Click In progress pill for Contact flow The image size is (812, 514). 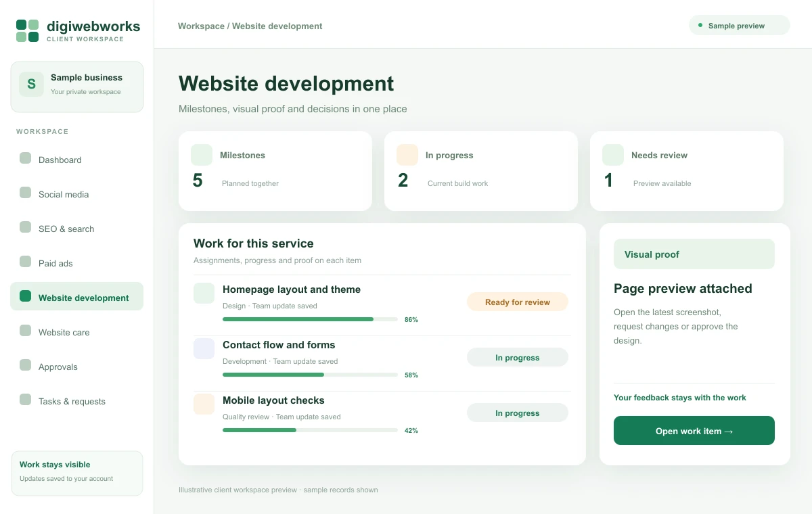[x=518, y=358]
